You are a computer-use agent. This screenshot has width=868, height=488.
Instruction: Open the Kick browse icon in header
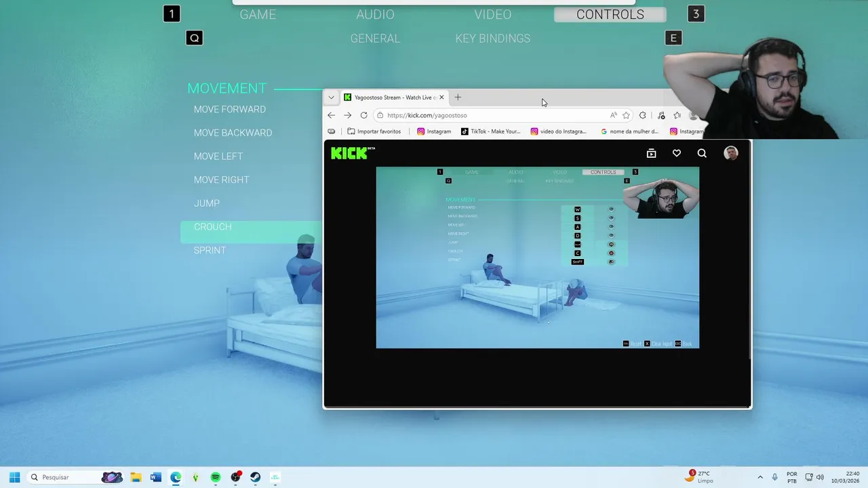click(x=651, y=154)
